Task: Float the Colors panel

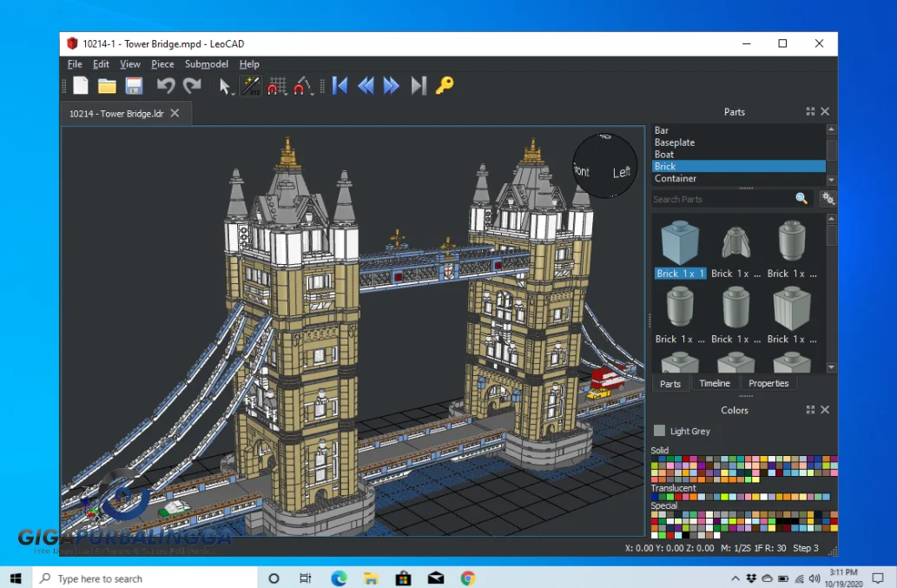Action: tap(810, 410)
